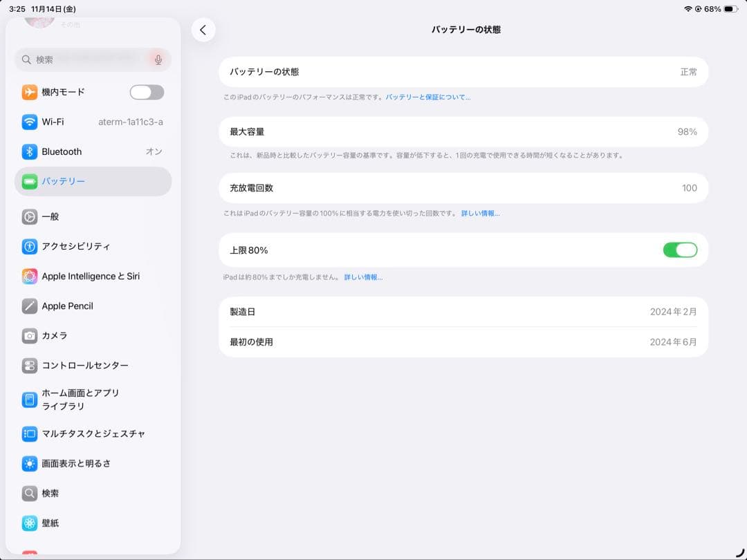This screenshot has height=560, width=747.
Task: Open Camera settings via its icon
Action: click(29, 335)
